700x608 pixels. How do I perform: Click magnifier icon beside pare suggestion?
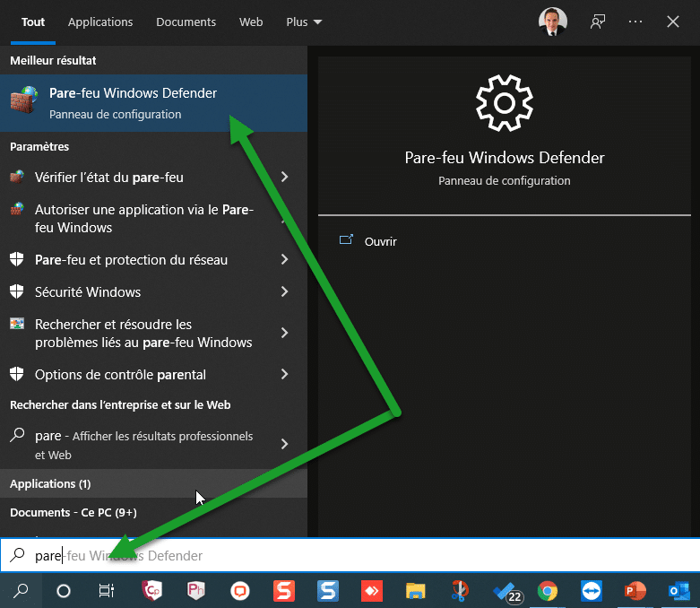click(x=17, y=435)
